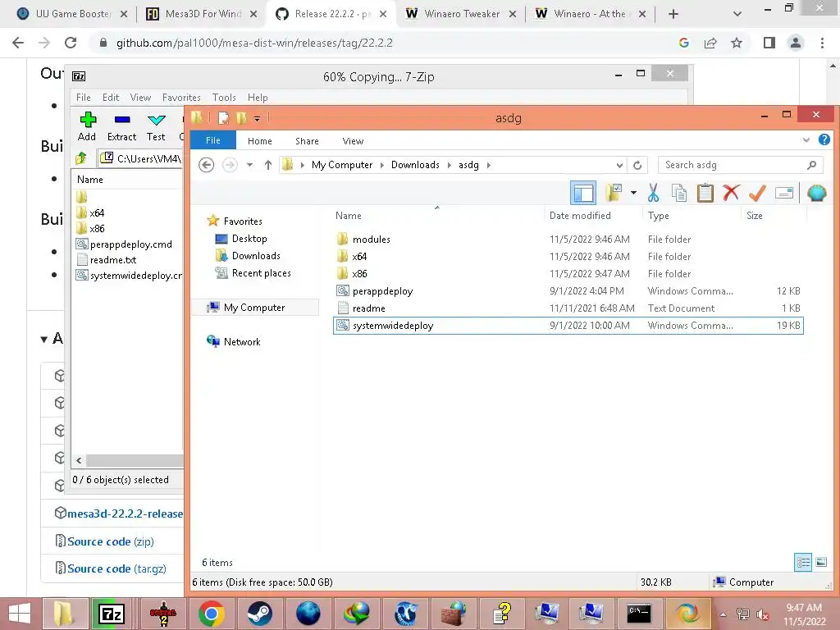The image size is (840, 630).
Task: Open Desktop in Favorites sidebar
Action: [x=249, y=239]
